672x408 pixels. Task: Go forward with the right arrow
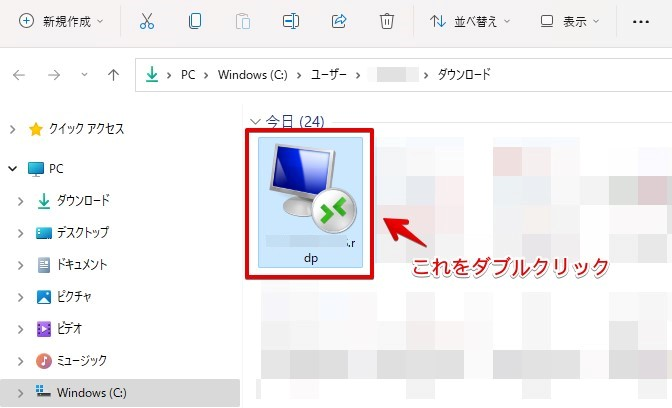click(54, 75)
